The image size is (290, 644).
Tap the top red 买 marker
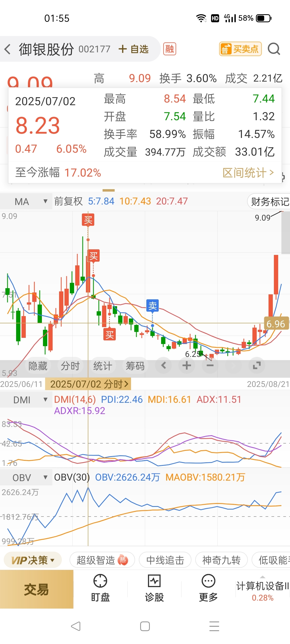click(x=88, y=220)
